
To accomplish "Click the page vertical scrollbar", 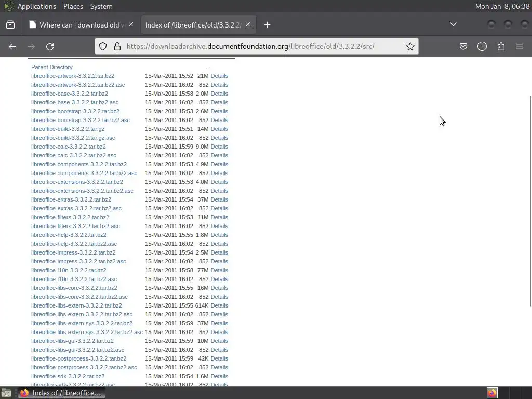I will point(530,201).
